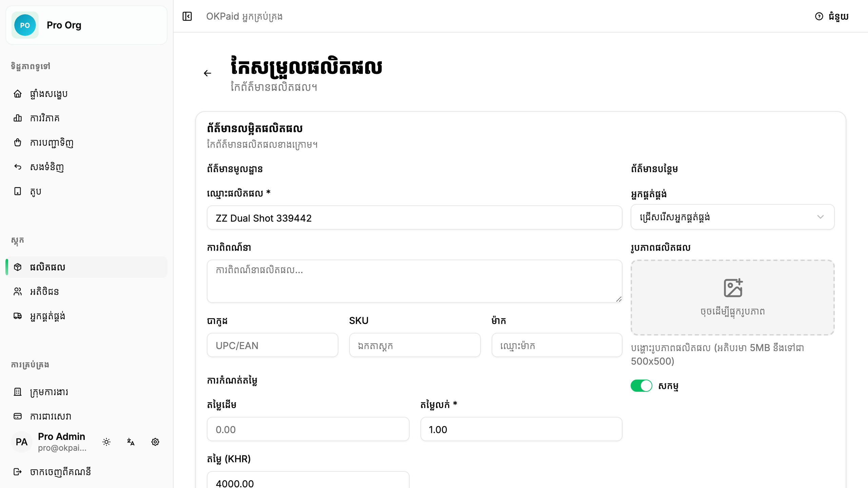This screenshot has height=488, width=868.
Task: Click the PA user avatar
Action: pos(22,442)
